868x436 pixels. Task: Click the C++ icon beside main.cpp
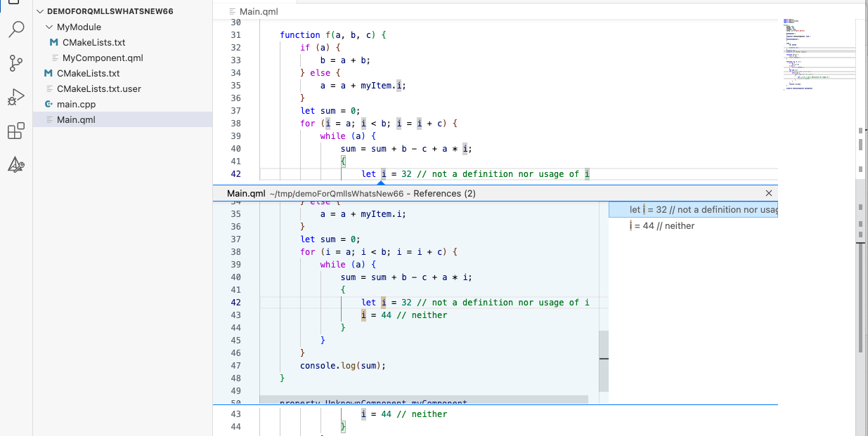coord(48,104)
